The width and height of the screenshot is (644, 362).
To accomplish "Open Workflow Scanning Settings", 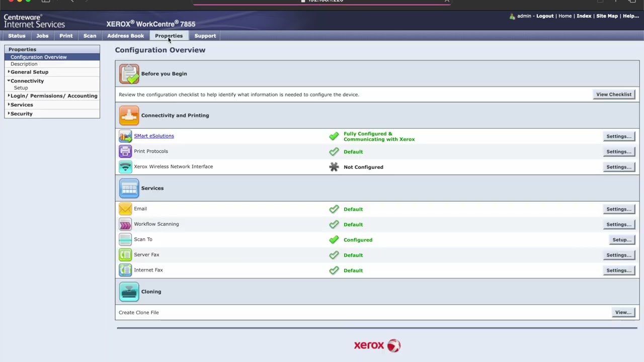I will point(619,225).
